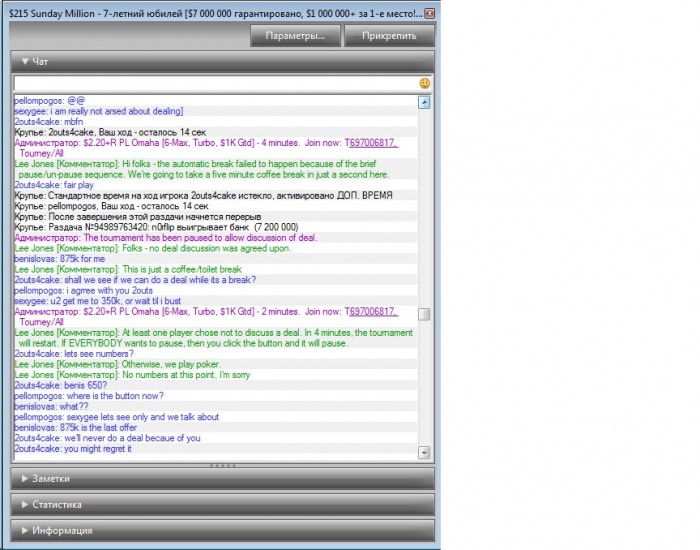
Task: Select 'we'll never do a deal becaue of you' message
Action: [107, 438]
